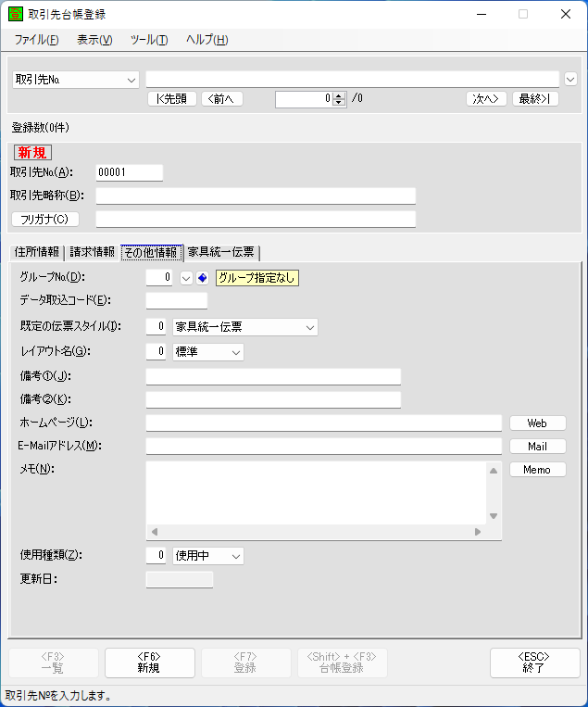Open the 表示(V) menu
The width and height of the screenshot is (588, 707).
[94, 40]
